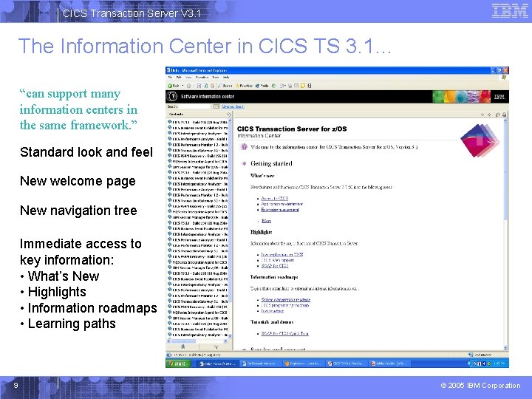Image resolution: width=532 pixels, height=399 pixels.
Task: Select the first CICS TS 3.1 tree entry
Action: pos(199,122)
